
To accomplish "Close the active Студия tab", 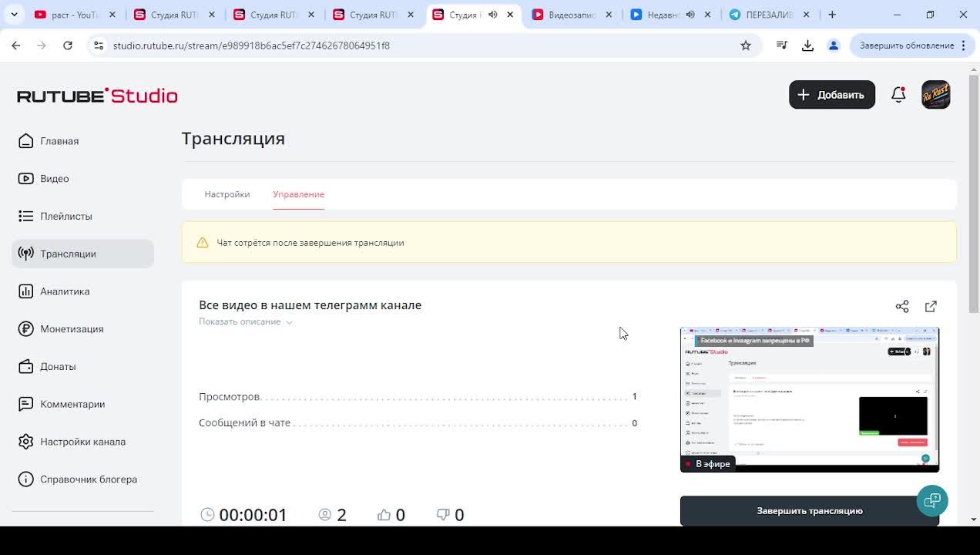I will [510, 15].
